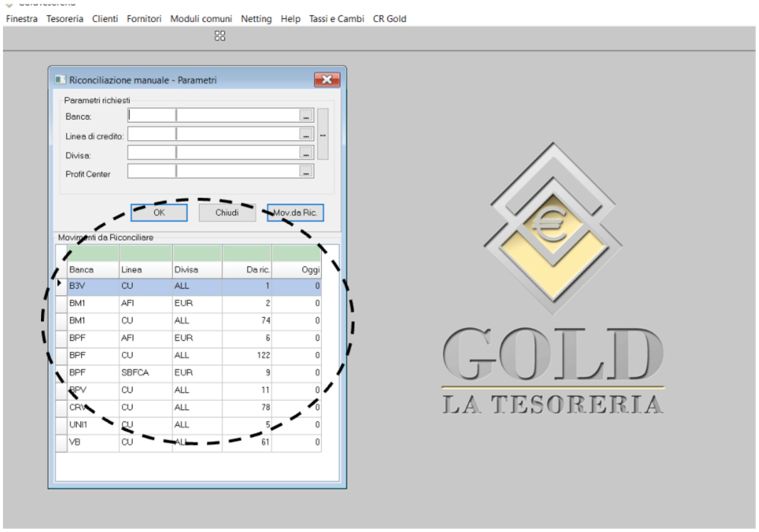The height and width of the screenshot is (532, 759).
Task: Open the Tassi e Cambi menu
Action: (336, 18)
